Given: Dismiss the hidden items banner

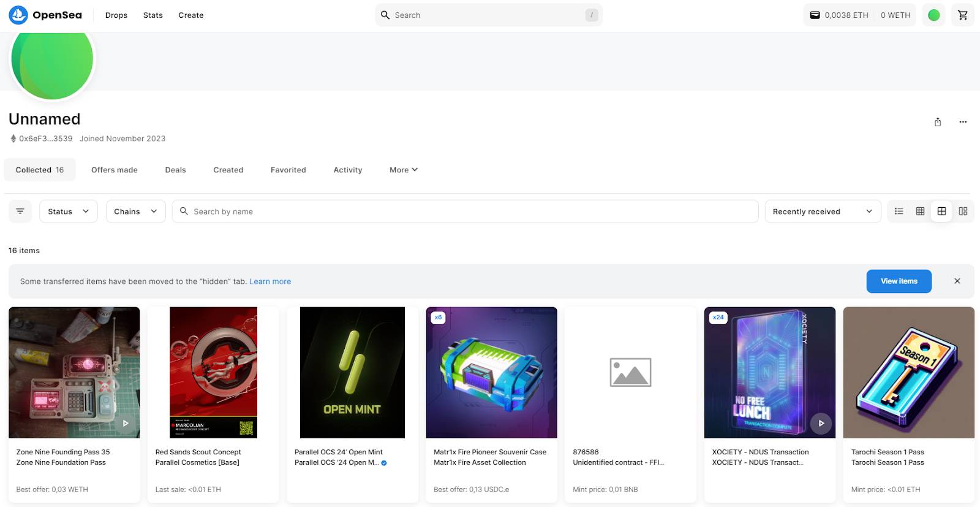Looking at the screenshot, I should coord(957,281).
